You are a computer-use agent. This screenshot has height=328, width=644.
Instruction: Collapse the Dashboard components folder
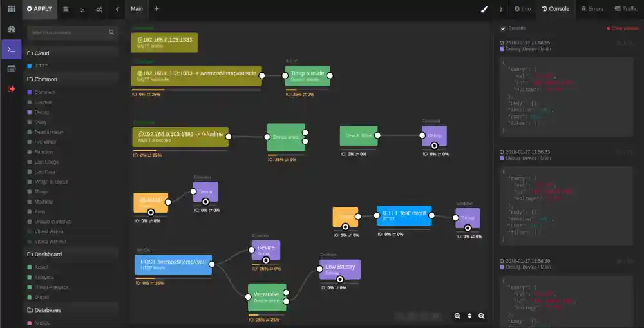[x=48, y=254]
